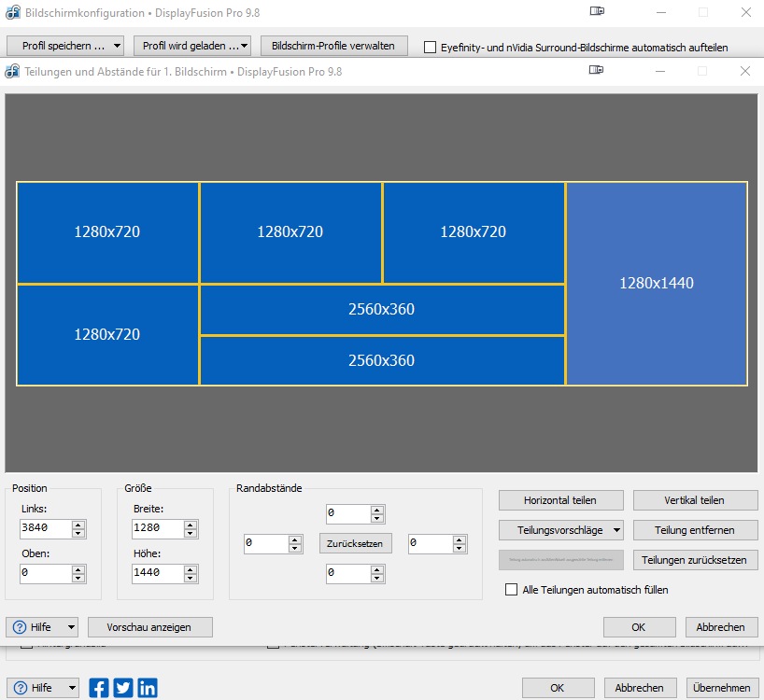Decrease Links value with down arrow
This screenshot has width=764, height=700.
(x=78, y=534)
